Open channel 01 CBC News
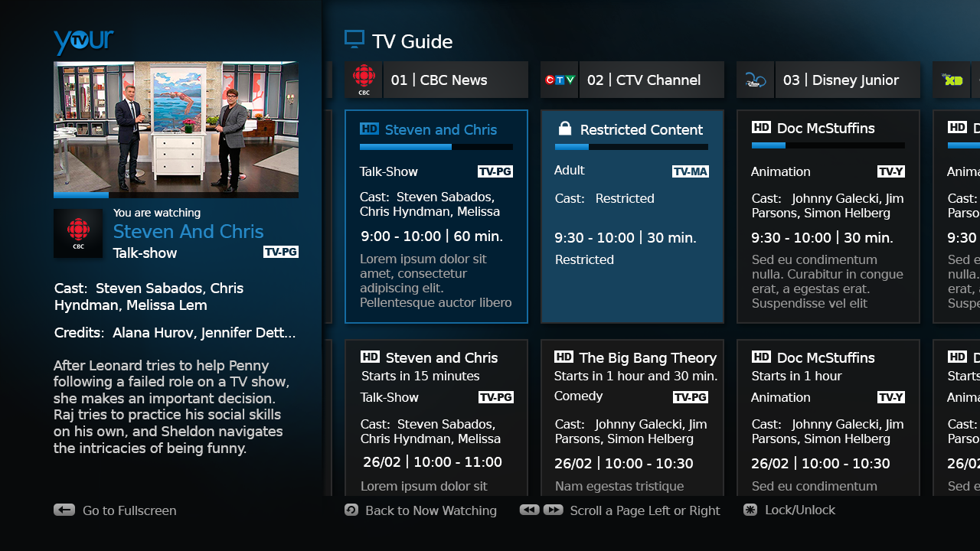 436,80
